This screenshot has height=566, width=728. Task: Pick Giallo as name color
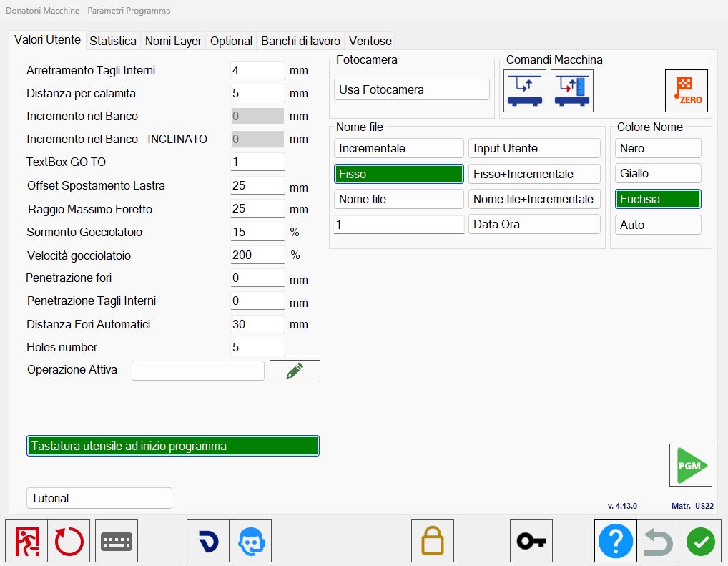(x=658, y=173)
